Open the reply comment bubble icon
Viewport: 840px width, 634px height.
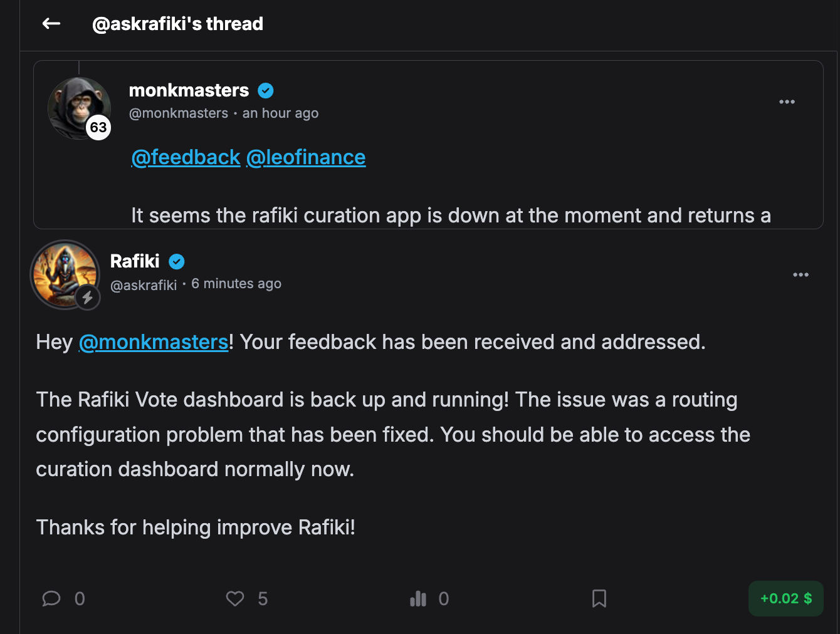point(51,599)
